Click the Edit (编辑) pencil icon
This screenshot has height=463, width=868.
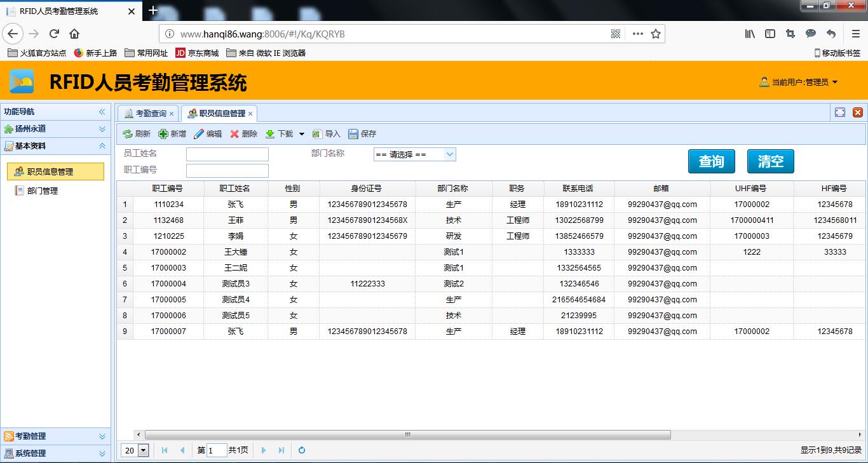199,134
